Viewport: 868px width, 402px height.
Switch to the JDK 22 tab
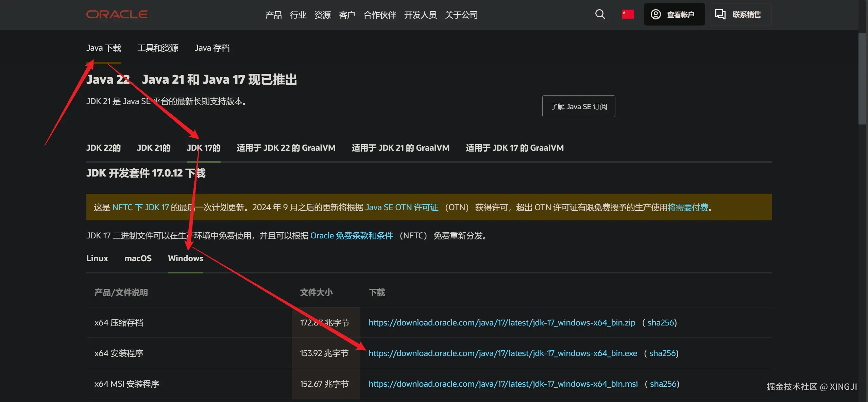pos(103,148)
